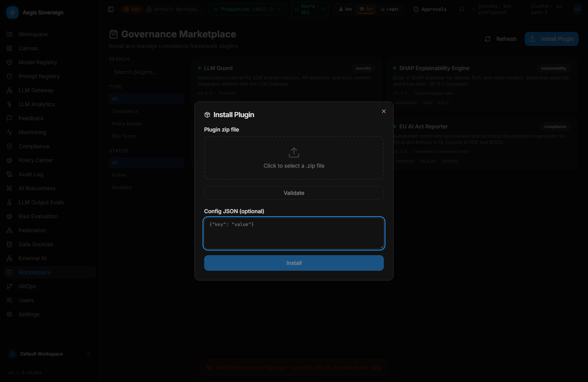This screenshot has width=588, height=382.
Task: Open the SHAP Explainability Engine card title
Action: click(x=434, y=68)
